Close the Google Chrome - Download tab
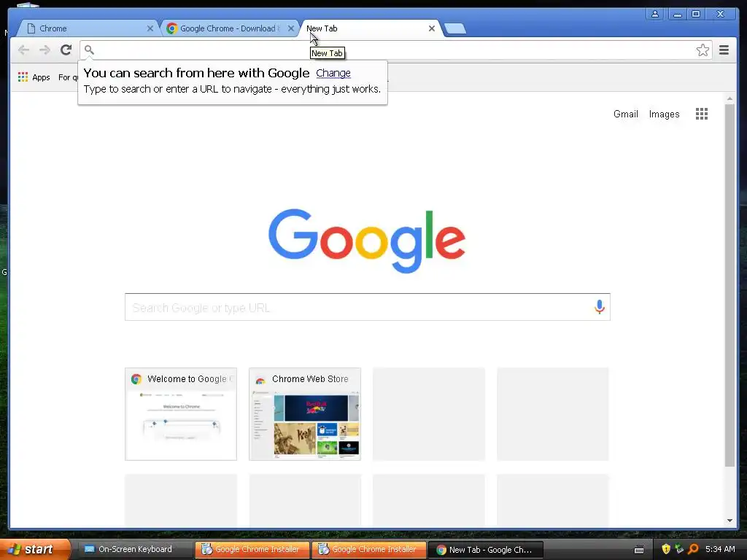The image size is (747, 560). click(291, 28)
